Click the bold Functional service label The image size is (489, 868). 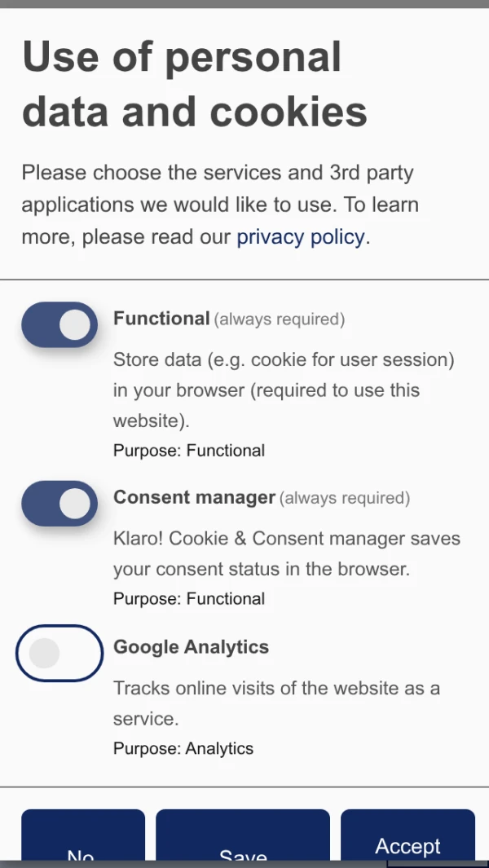click(161, 319)
